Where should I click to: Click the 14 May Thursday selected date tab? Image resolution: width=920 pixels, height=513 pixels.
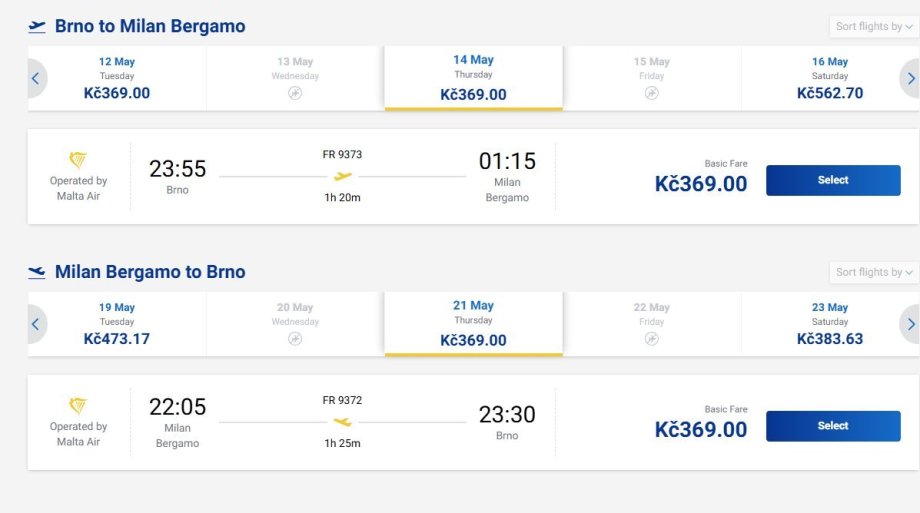click(x=473, y=78)
